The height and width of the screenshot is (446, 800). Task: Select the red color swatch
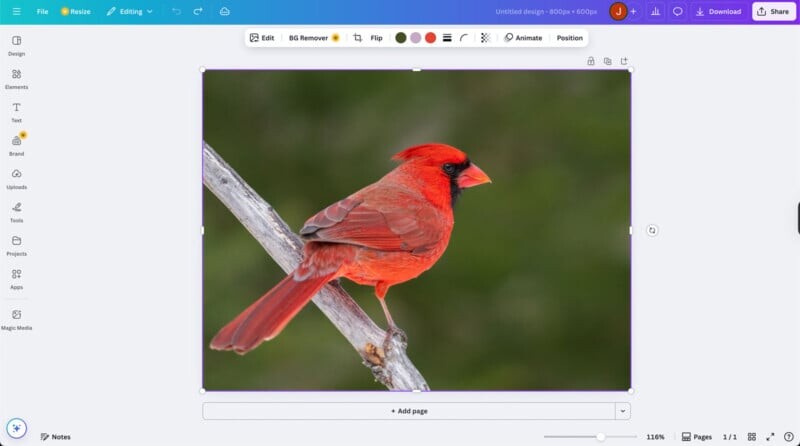[430, 38]
